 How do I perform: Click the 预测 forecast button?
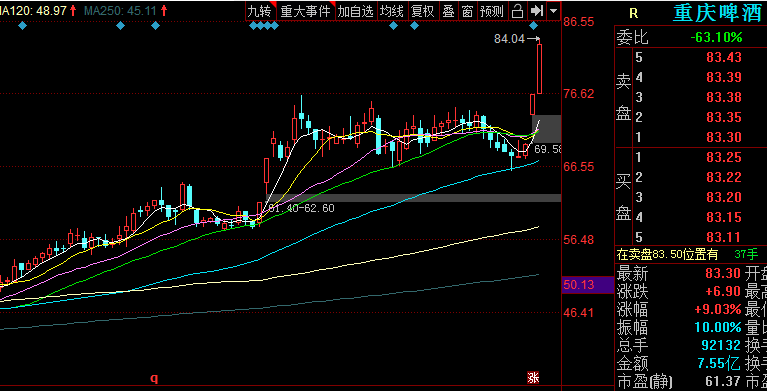492,11
